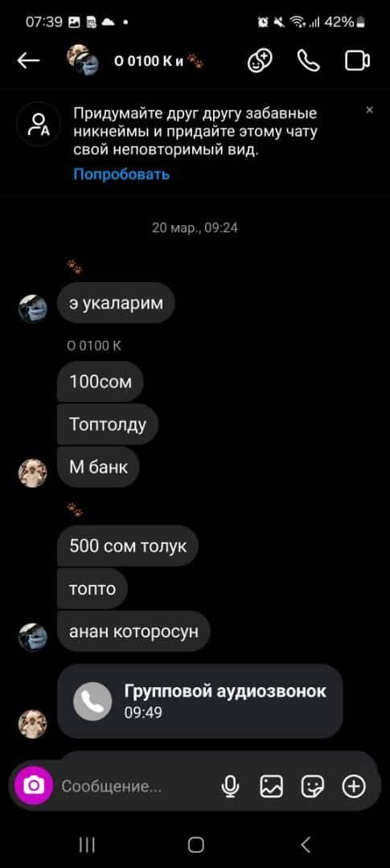Tap Android home navigation button
Image resolution: width=390 pixels, height=868 pixels.
[195, 844]
